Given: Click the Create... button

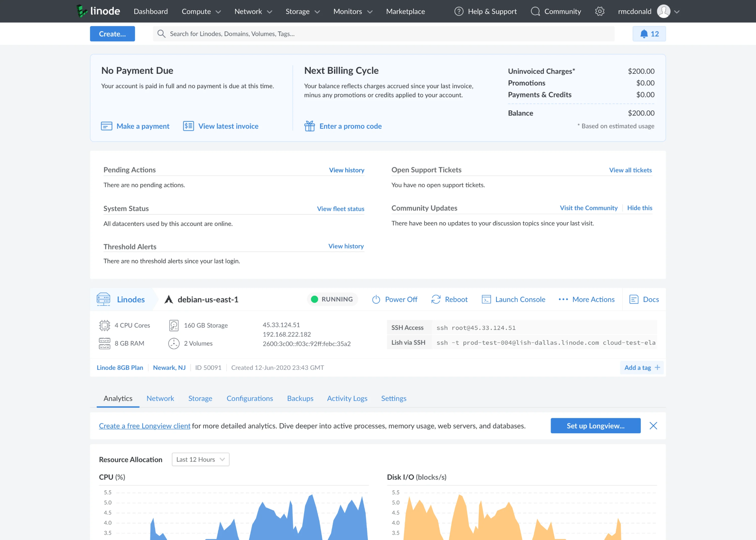Looking at the screenshot, I should (x=112, y=34).
